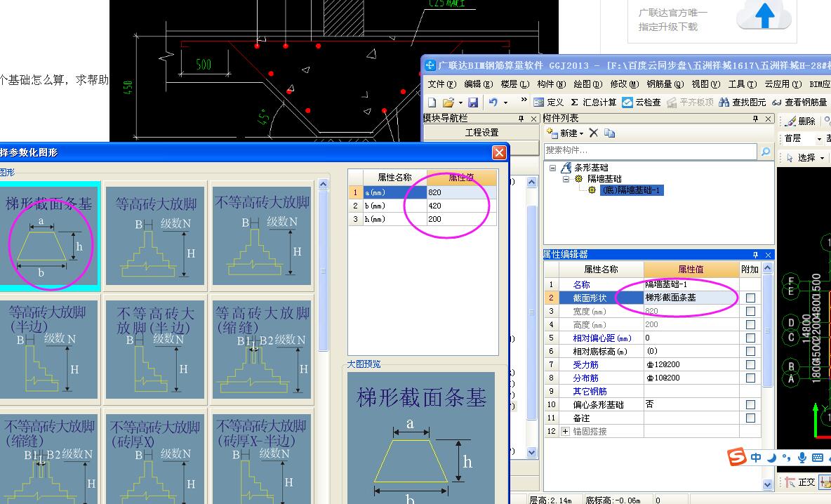Click 查看钢筋量 view rebar quantity
Screen dimensions: 831x504
(x=799, y=102)
